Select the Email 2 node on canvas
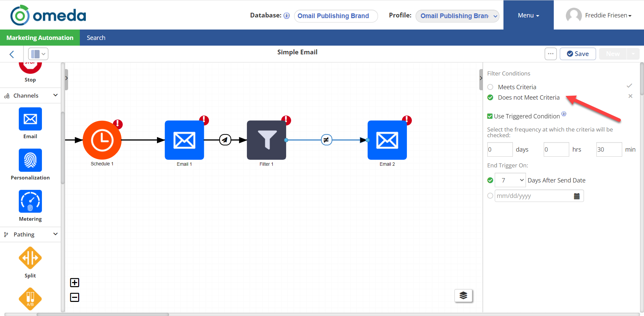 point(387,140)
